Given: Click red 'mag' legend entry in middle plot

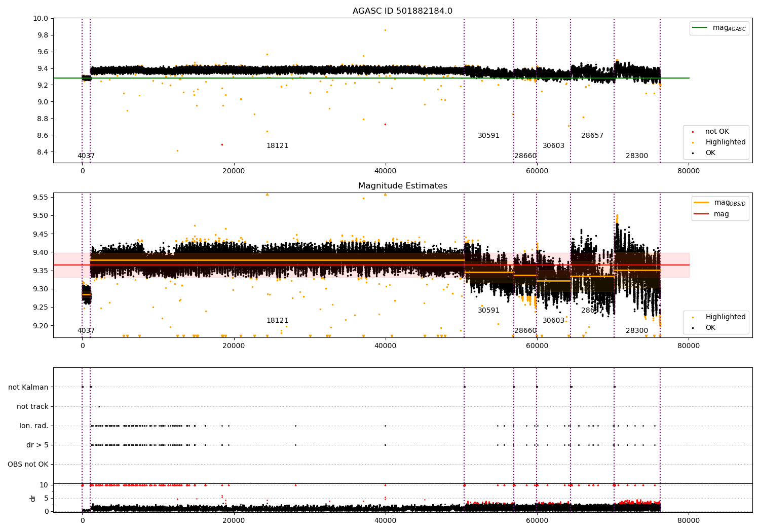Looking at the screenshot, I should tap(711, 214).
